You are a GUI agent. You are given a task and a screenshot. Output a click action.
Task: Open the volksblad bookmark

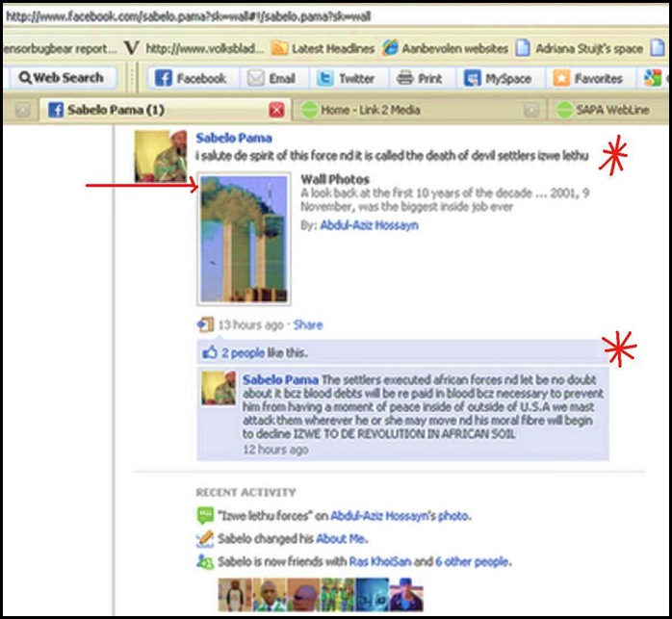(x=194, y=48)
